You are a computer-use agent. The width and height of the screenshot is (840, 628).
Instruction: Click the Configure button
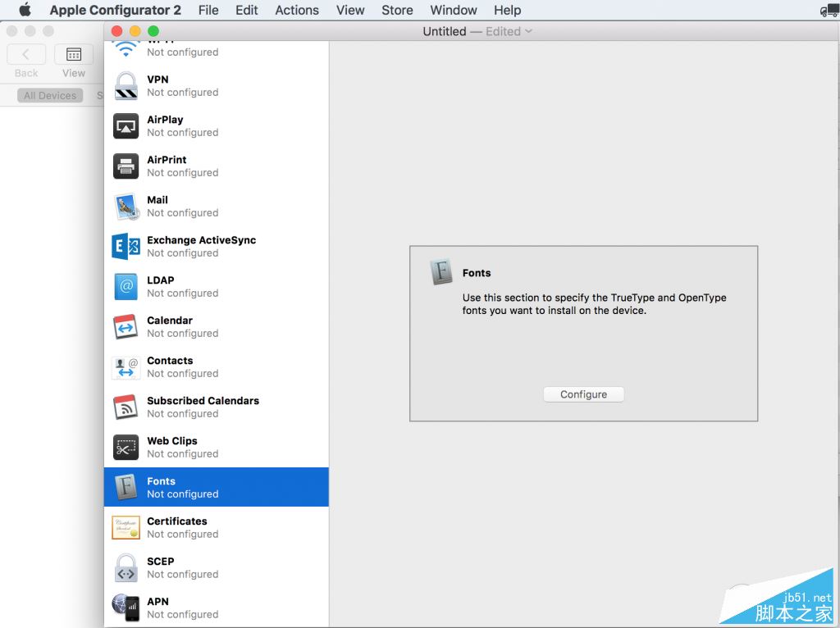click(x=583, y=394)
